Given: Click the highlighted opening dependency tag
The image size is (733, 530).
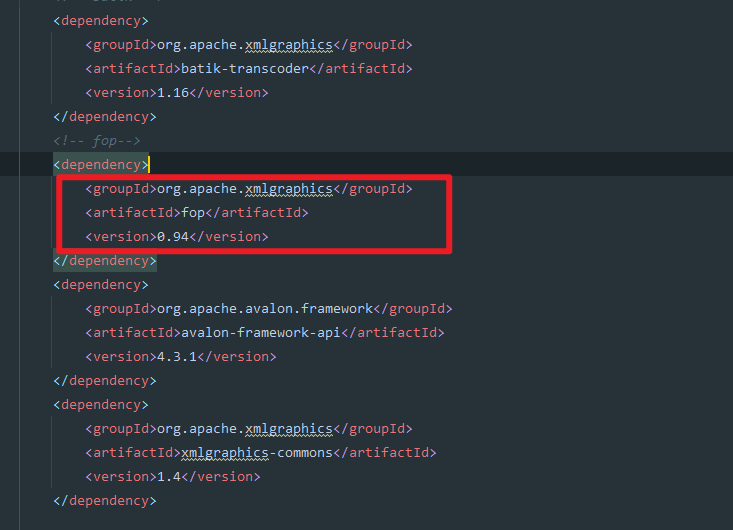Looking at the screenshot, I should click(101, 164).
